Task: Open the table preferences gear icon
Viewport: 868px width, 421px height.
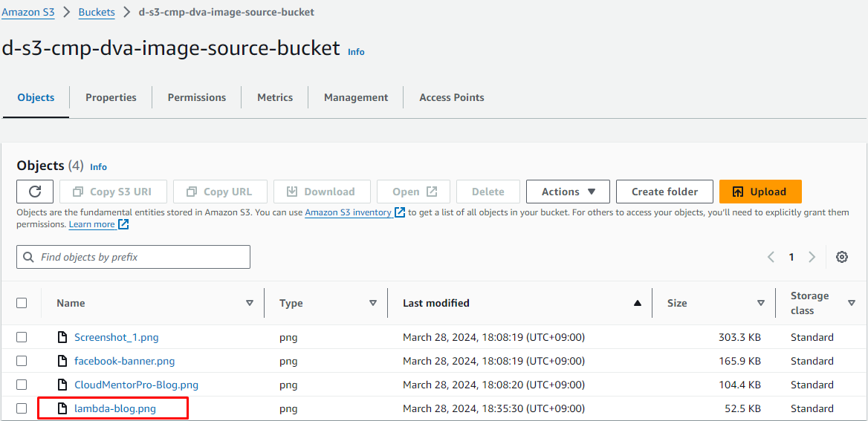Action: 841,257
